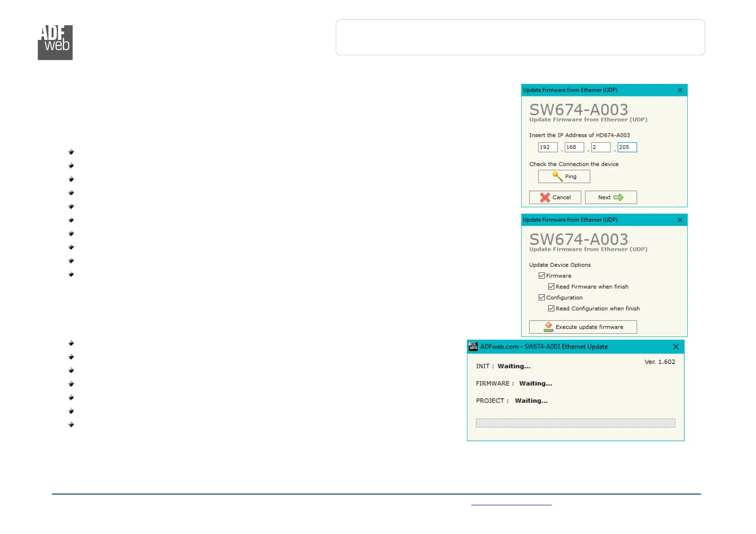Click the PROJECT Waiting status text
The width and height of the screenshot is (756, 534).
coord(512,401)
